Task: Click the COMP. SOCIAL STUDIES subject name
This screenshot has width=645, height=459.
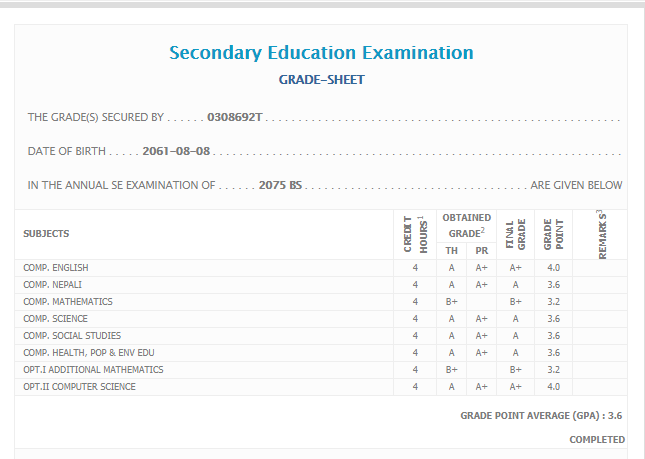Action: tap(72, 336)
